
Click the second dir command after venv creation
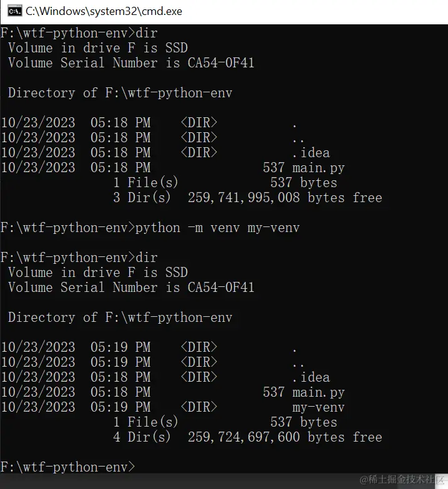(147, 258)
